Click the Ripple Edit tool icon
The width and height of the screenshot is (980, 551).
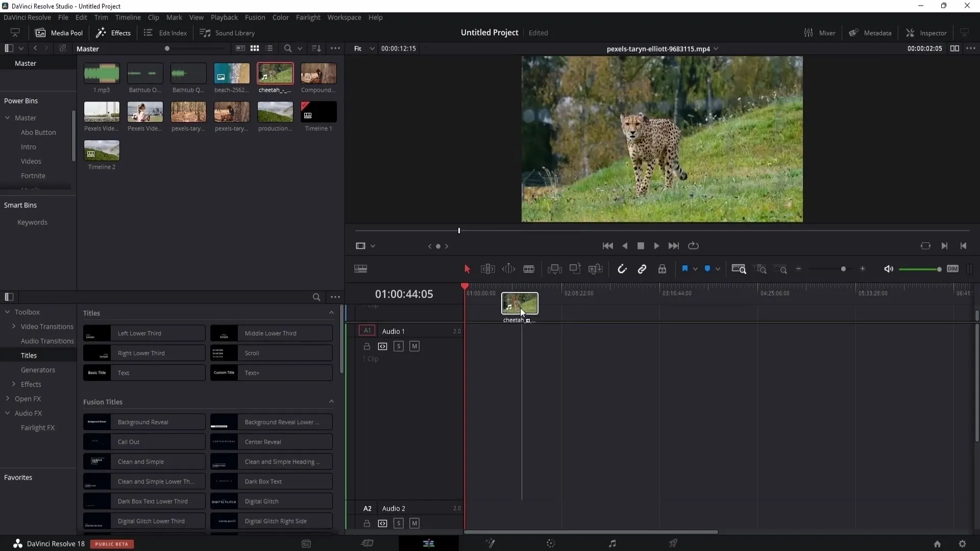click(x=488, y=269)
